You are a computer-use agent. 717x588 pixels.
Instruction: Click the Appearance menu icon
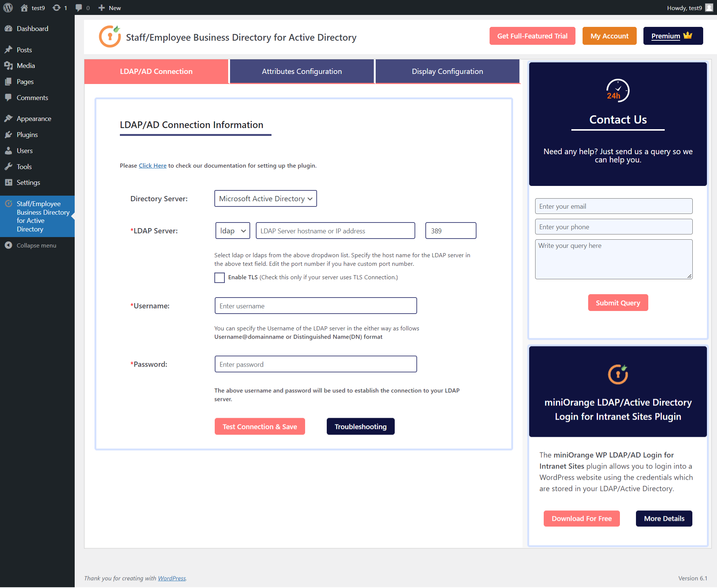[8, 118]
